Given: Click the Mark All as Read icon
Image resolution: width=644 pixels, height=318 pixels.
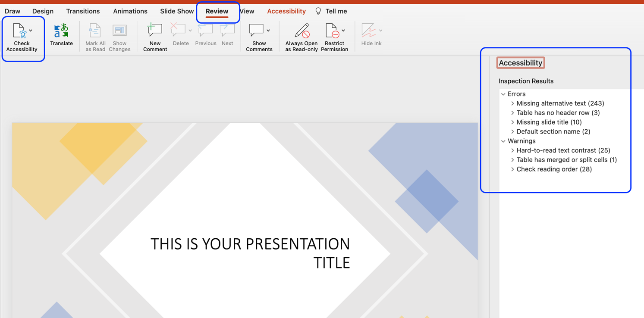Looking at the screenshot, I should pyautogui.click(x=95, y=37).
